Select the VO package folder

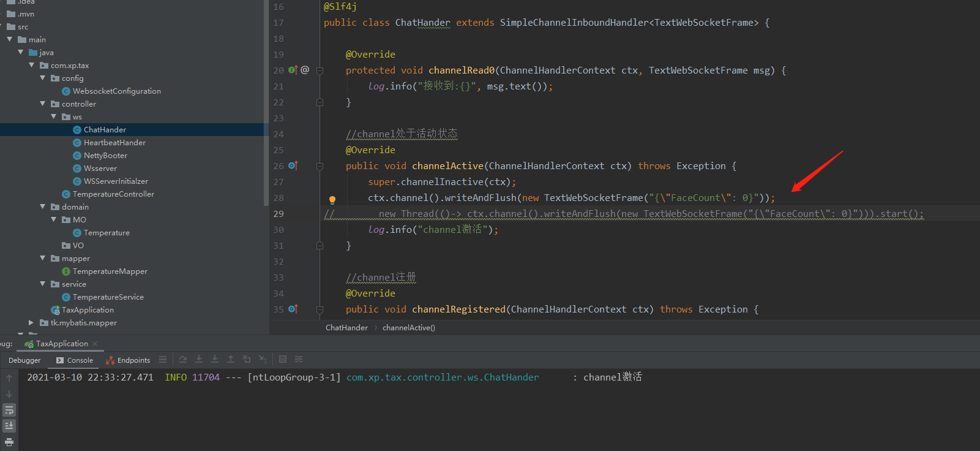pyautogui.click(x=78, y=246)
